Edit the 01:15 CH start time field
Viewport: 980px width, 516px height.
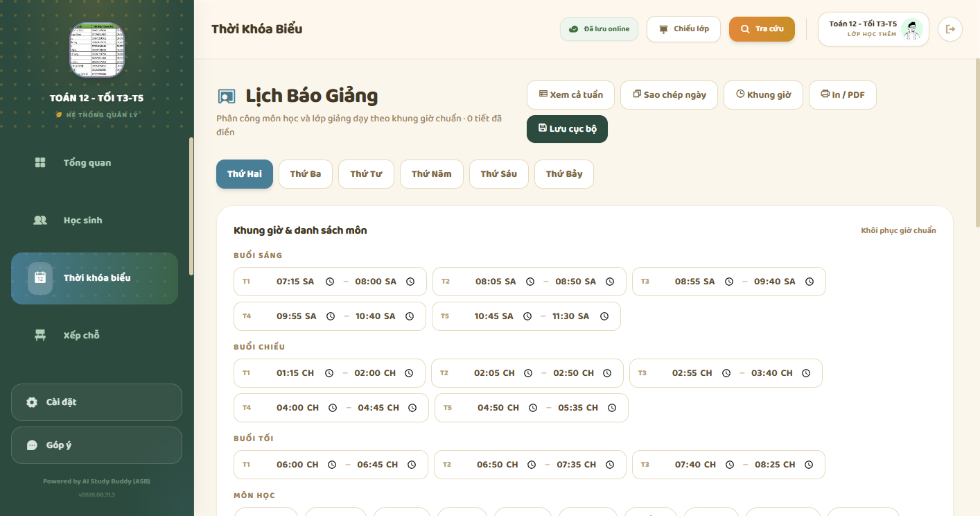coord(295,373)
